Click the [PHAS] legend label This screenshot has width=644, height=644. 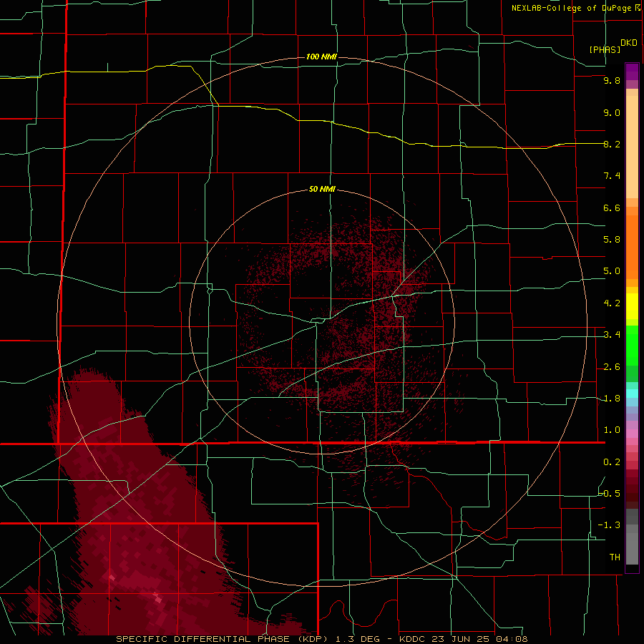[x=605, y=50]
